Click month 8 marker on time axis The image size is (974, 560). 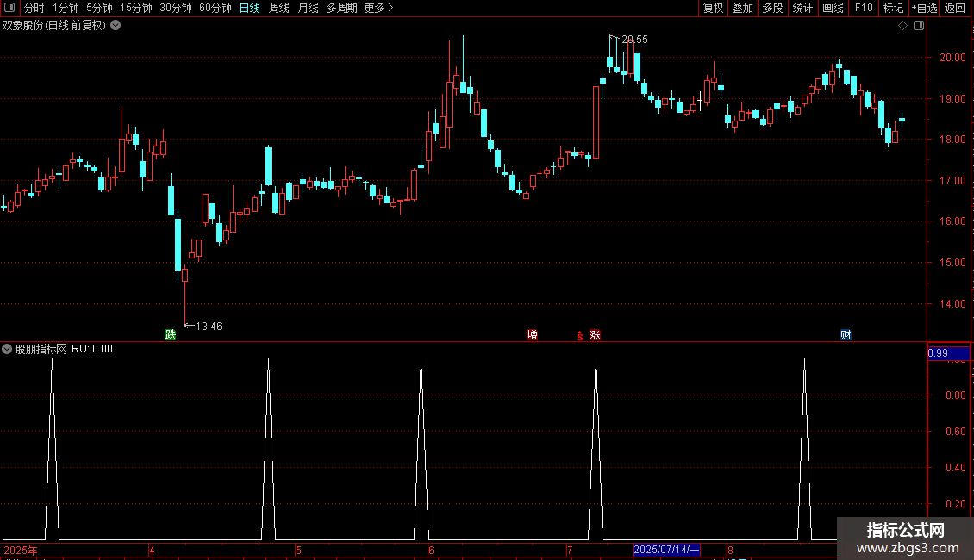(731, 550)
